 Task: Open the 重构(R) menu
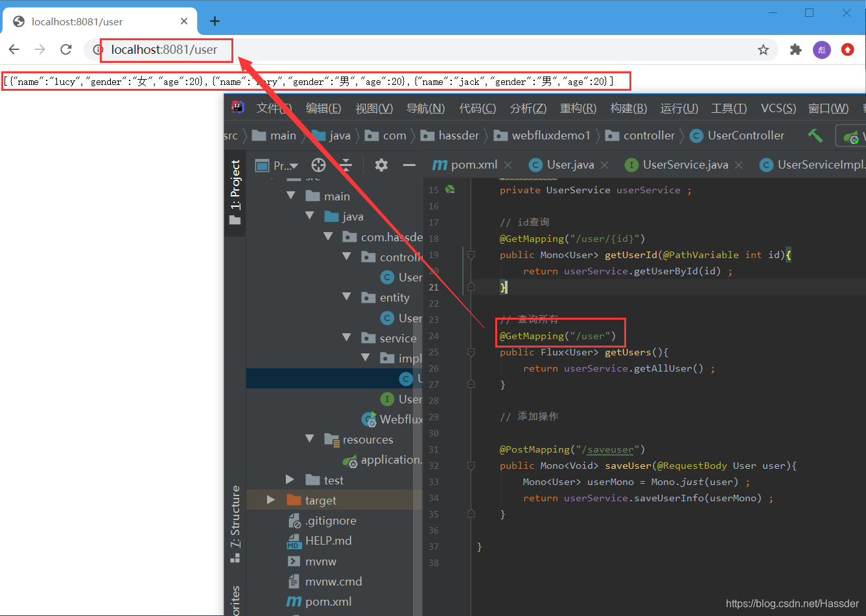pos(578,108)
